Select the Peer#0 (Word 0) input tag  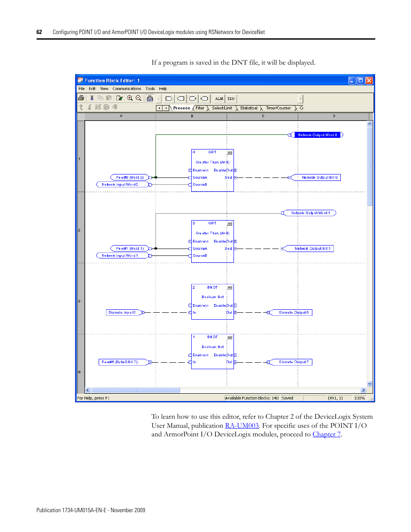pos(130,177)
